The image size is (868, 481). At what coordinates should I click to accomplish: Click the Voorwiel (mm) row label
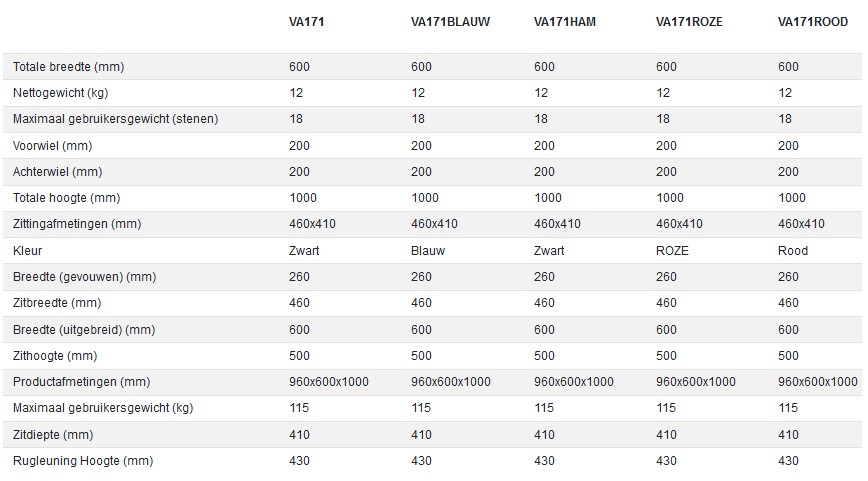(x=57, y=146)
